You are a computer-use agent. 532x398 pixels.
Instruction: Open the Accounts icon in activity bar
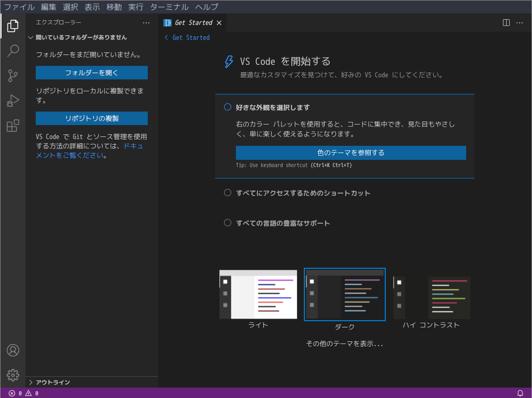13,350
